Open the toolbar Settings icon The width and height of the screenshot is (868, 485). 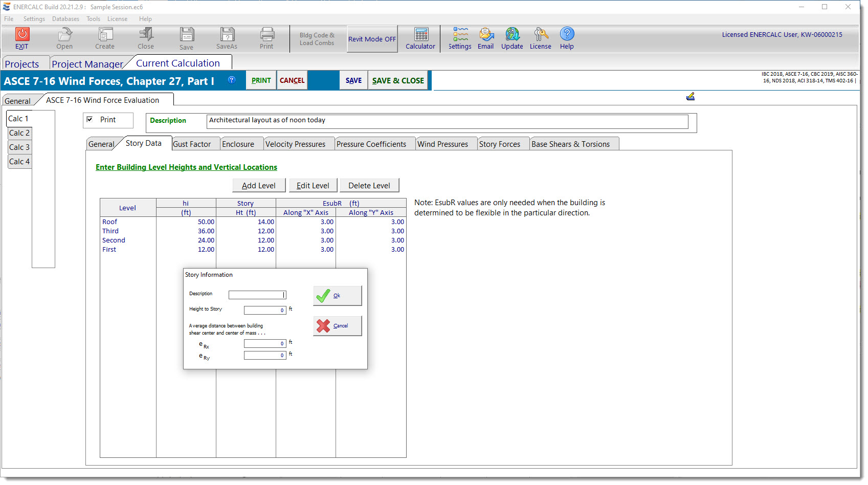(460, 34)
